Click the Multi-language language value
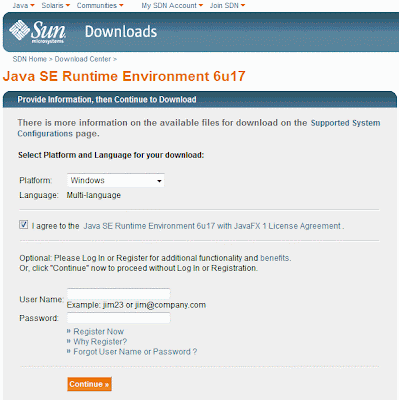The width and height of the screenshot is (399, 400). (x=94, y=195)
